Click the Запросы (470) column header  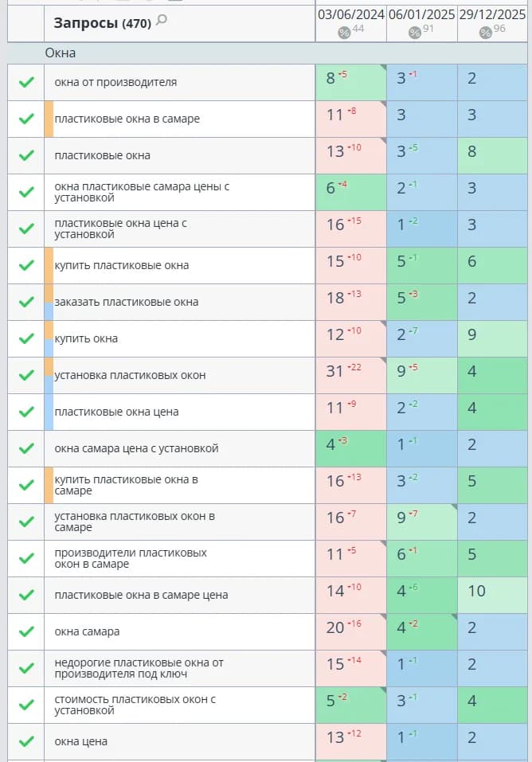(x=103, y=23)
